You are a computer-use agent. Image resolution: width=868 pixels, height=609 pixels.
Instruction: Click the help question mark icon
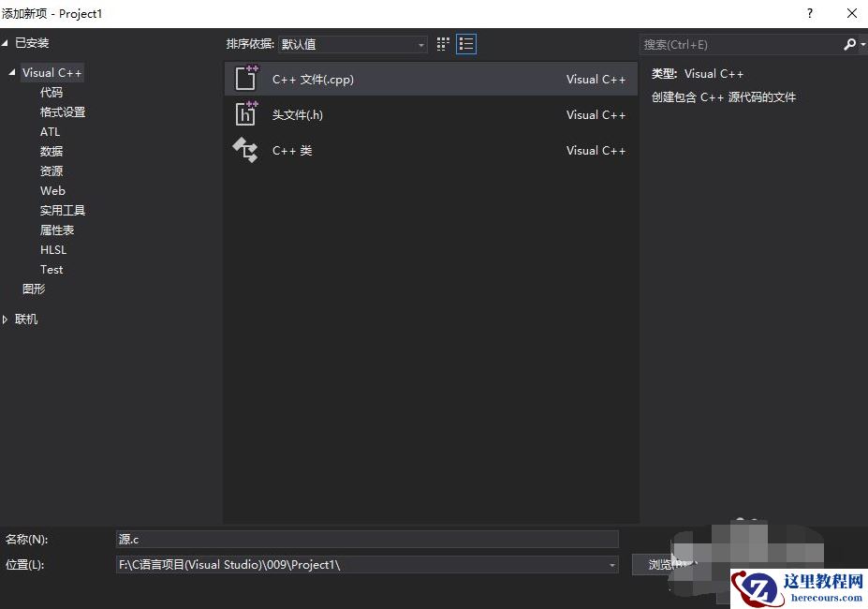(x=809, y=13)
